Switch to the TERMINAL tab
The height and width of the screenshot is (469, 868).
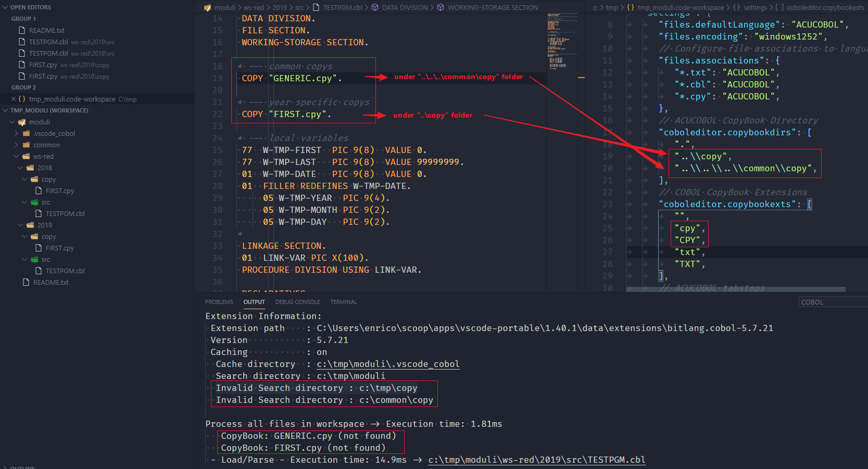tap(343, 302)
